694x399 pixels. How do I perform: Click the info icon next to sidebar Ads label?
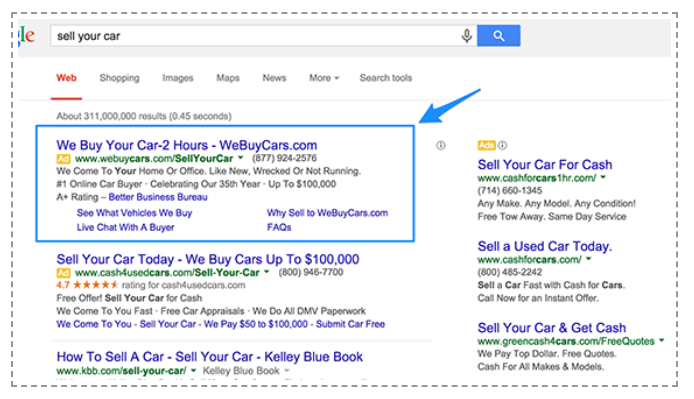(502, 145)
